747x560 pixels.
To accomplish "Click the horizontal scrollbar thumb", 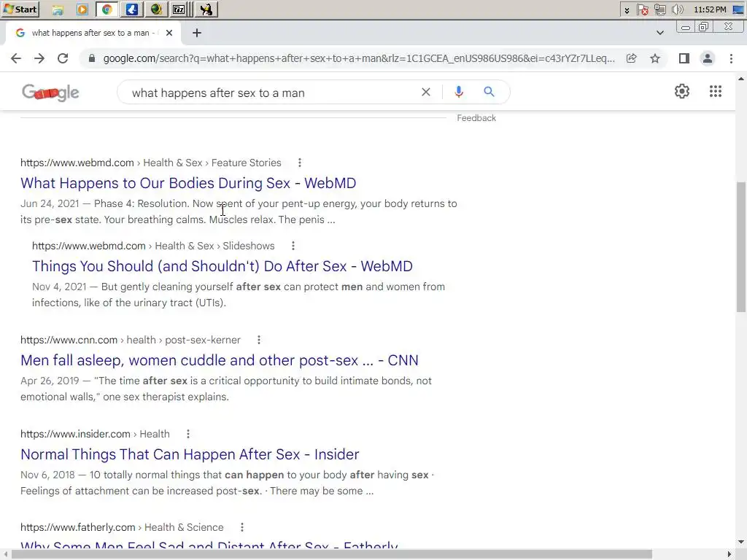I will point(332,554).
